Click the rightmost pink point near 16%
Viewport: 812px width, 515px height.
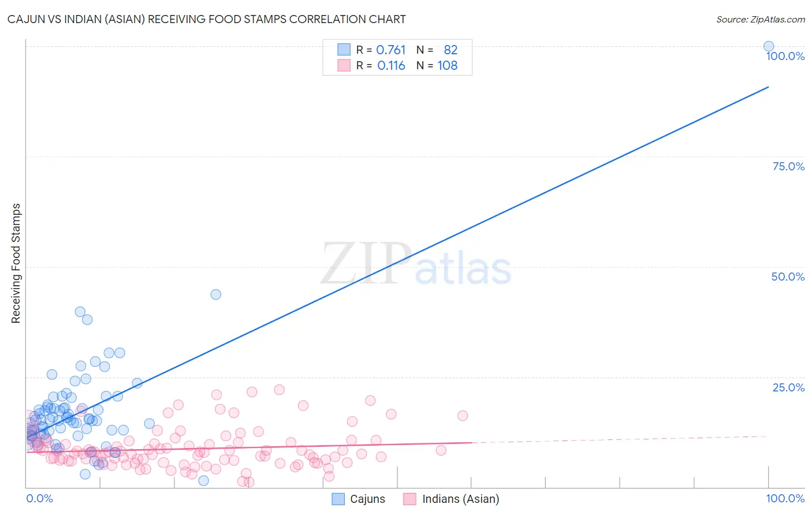pos(463,416)
